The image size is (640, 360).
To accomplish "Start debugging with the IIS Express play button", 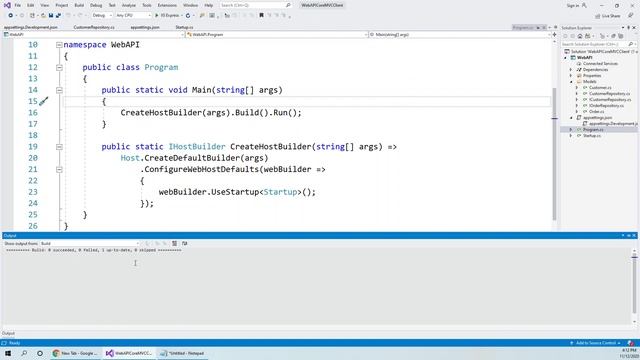I will tap(168, 16).
